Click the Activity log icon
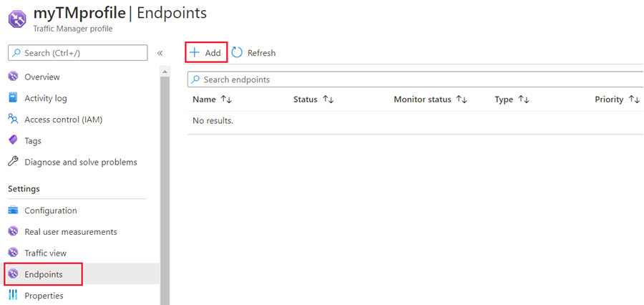 [x=13, y=98]
